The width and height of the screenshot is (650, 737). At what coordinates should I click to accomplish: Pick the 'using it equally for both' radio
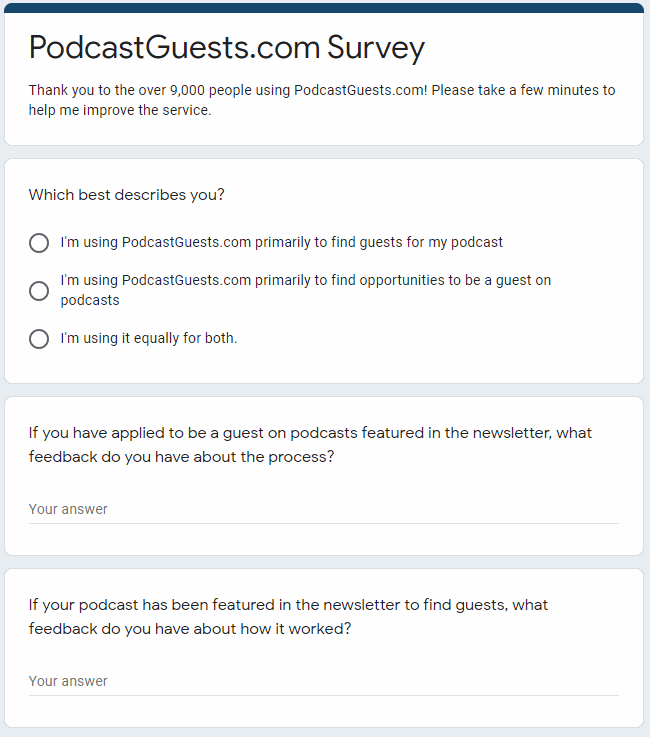pyautogui.click(x=39, y=339)
